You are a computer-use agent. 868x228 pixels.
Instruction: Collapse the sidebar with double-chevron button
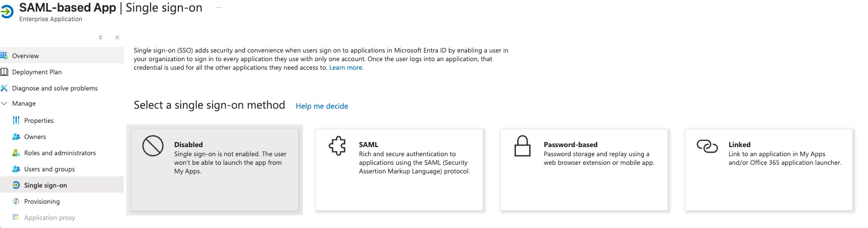[117, 37]
